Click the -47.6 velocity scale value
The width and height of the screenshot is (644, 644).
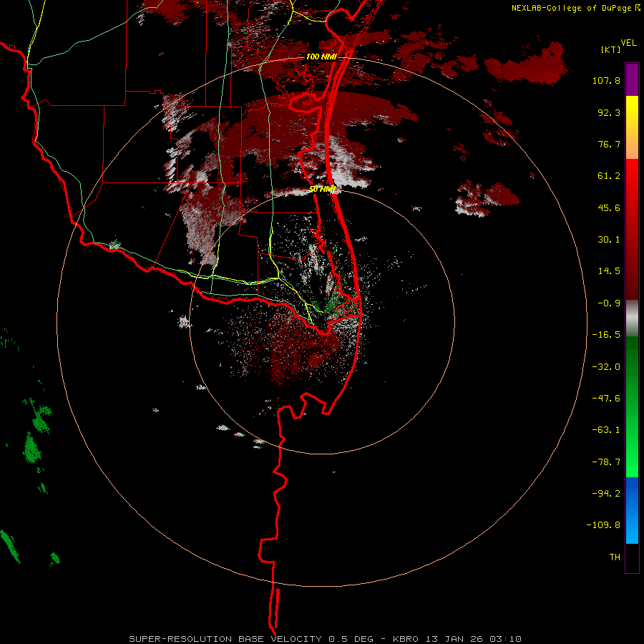click(x=606, y=399)
